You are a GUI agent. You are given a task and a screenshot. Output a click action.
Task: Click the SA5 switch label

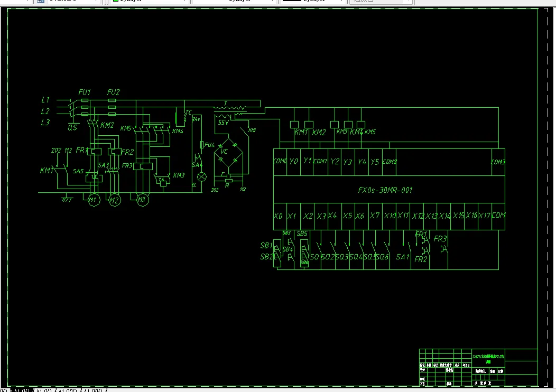pos(78,171)
